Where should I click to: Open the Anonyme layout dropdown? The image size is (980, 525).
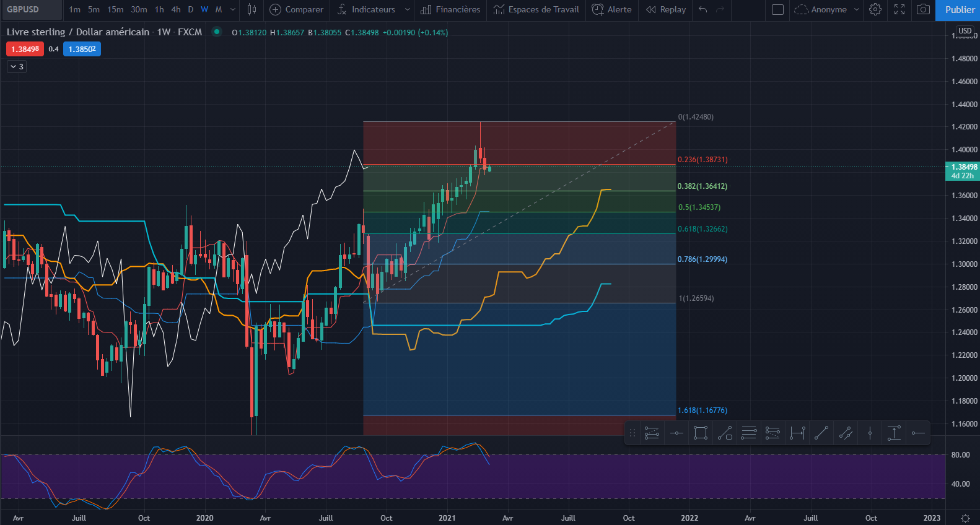827,9
